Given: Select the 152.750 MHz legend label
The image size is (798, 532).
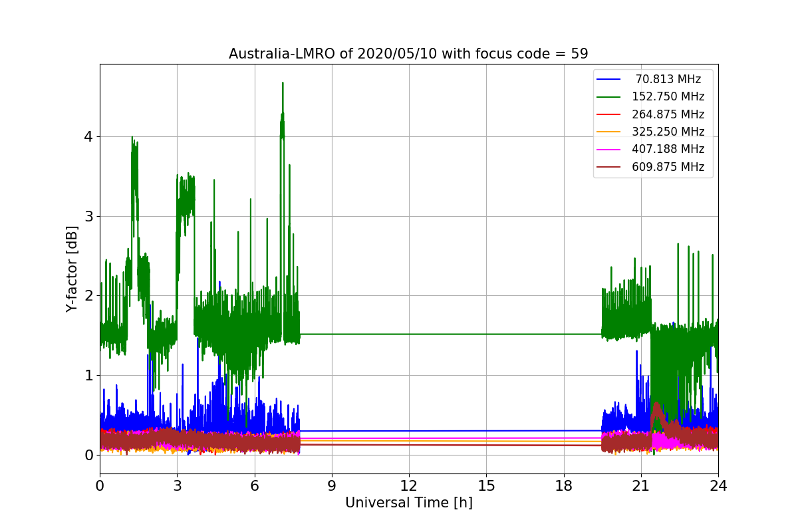Looking at the screenshot, I should point(668,96).
